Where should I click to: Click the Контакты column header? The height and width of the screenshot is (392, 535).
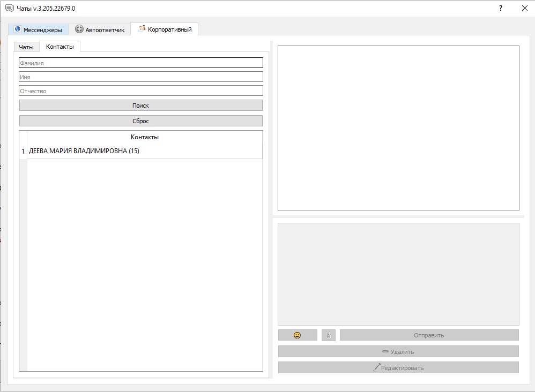click(145, 137)
